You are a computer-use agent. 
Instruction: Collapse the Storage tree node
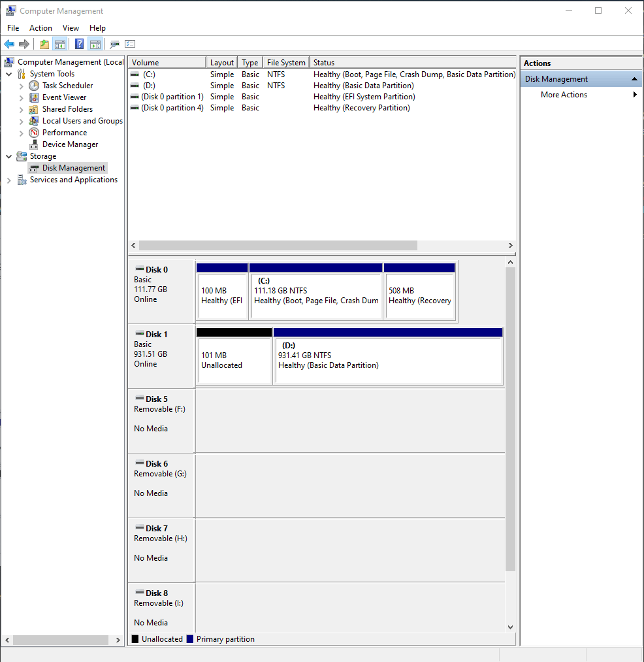coord(9,156)
